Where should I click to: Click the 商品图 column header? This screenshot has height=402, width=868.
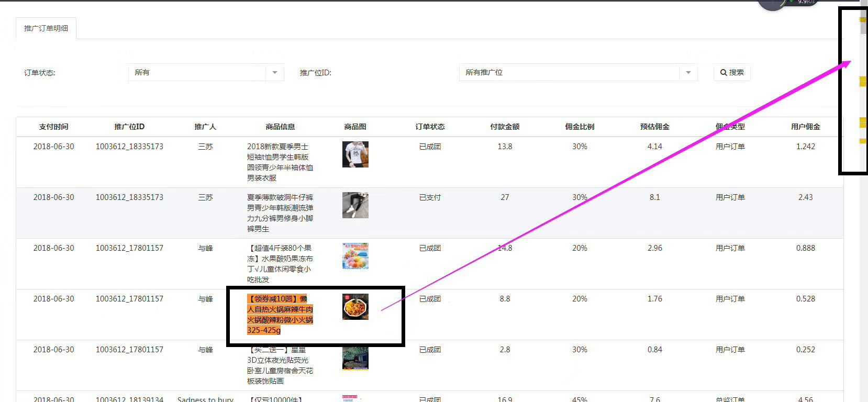tap(355, 127)
